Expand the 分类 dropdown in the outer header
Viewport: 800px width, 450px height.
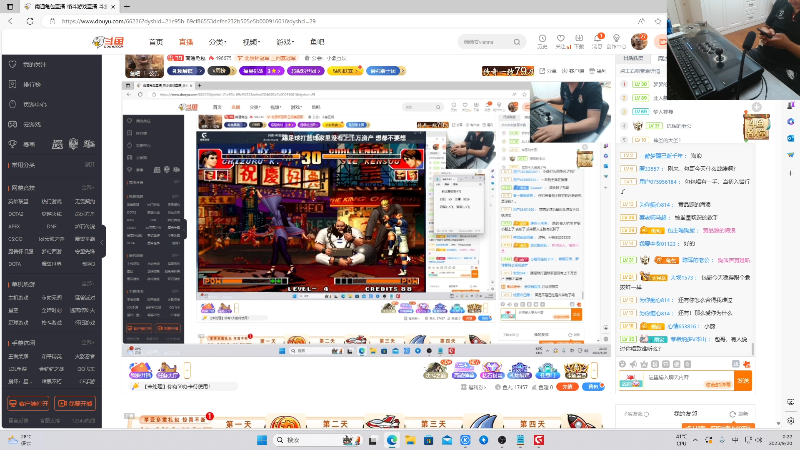(217, 42)
